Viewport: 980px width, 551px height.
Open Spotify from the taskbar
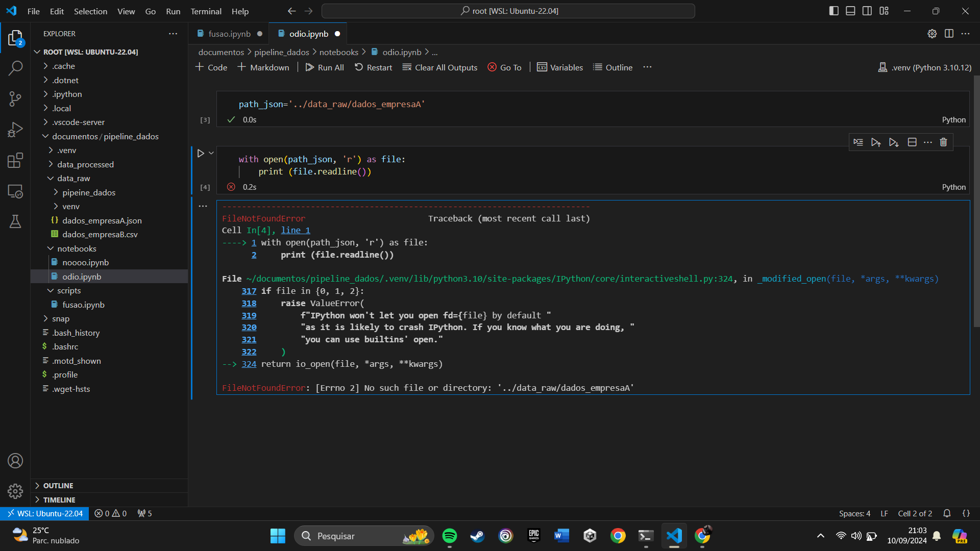coord(450,536)
